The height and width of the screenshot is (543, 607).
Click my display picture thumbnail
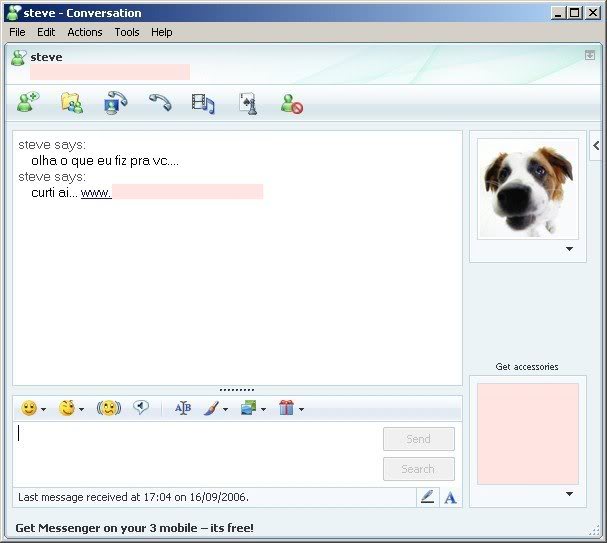528,434
